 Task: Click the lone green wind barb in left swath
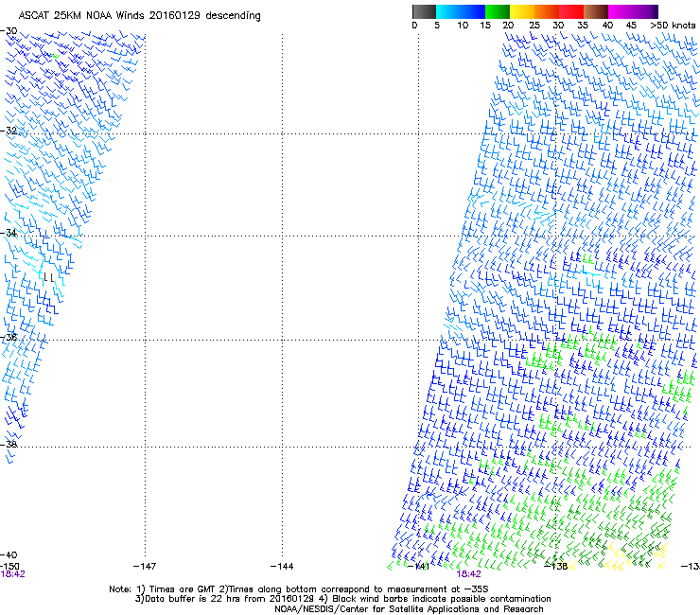coord(56,56)
